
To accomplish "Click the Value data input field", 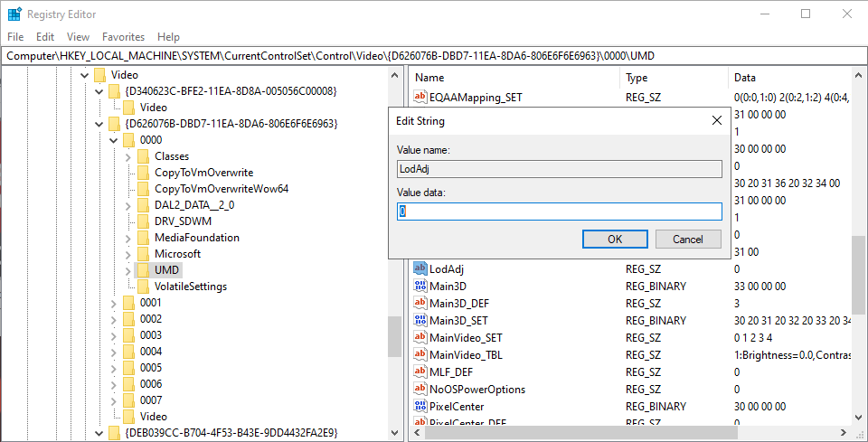I will tap(560, 212).
